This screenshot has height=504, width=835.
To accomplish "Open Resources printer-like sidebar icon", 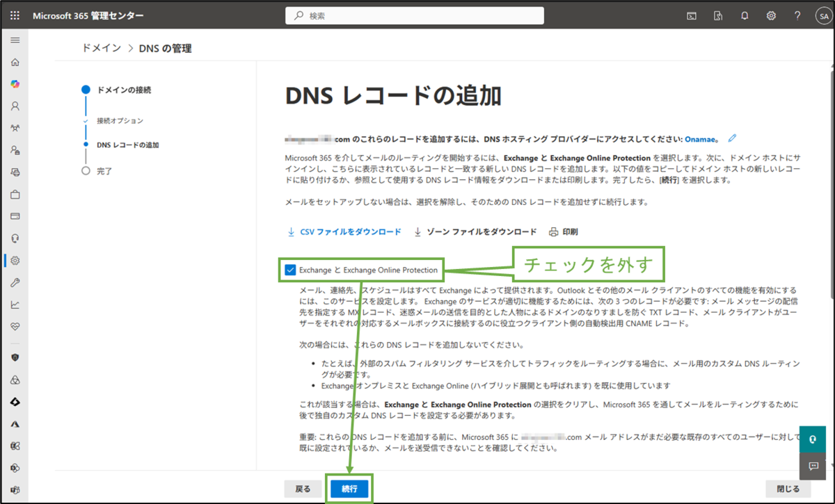I will pos(15,172).
